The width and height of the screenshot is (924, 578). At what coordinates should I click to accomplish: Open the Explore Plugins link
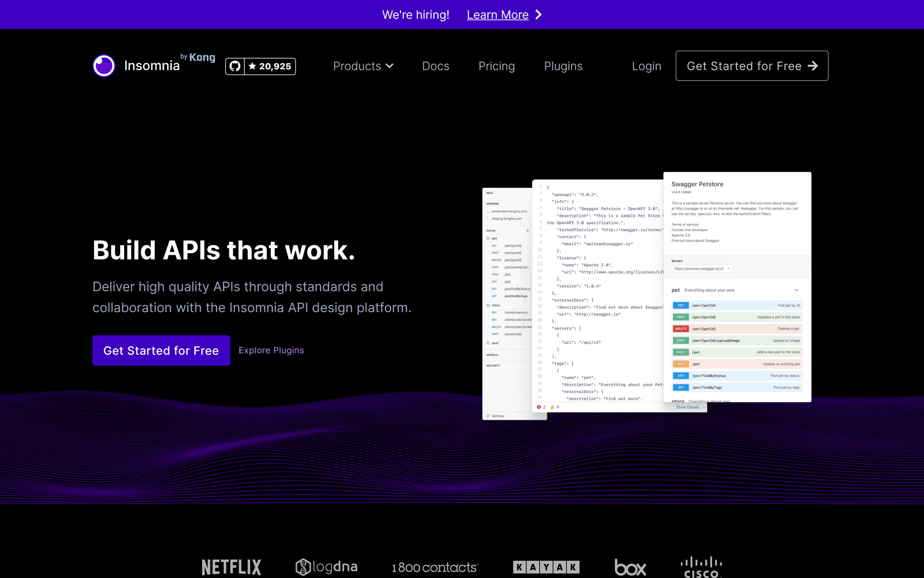coord(271,350)
